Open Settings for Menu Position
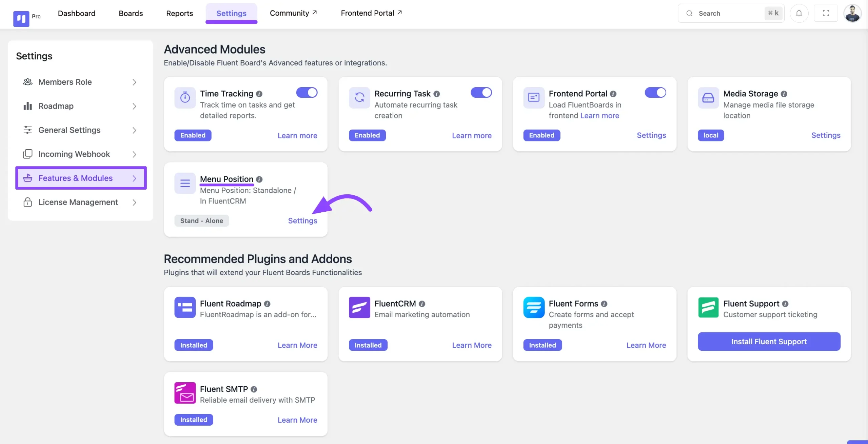 point(302,221)
